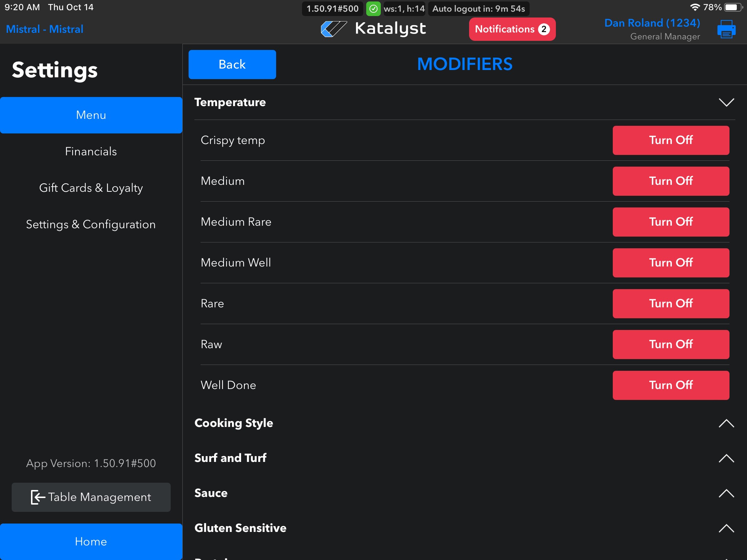Viewport: 747px width, 560px height.
Task: Turn off the Well Done modifier
Action: (670, 385)
